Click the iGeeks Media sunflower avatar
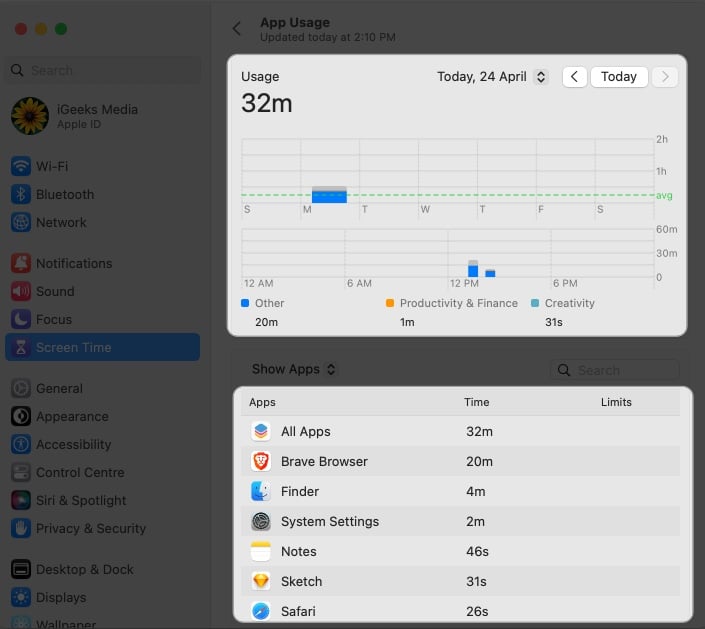The height and width of the screenshot is (629, 705). pos(30,116)
